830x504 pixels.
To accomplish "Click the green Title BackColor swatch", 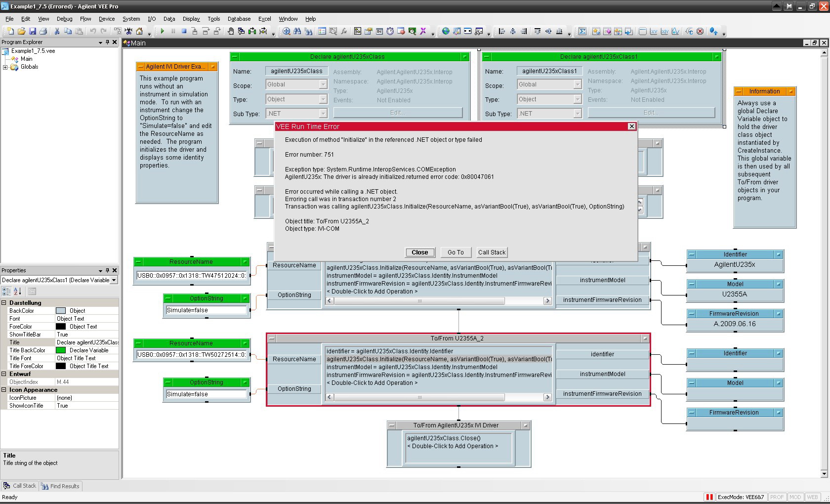I will [x=60, y=350].
